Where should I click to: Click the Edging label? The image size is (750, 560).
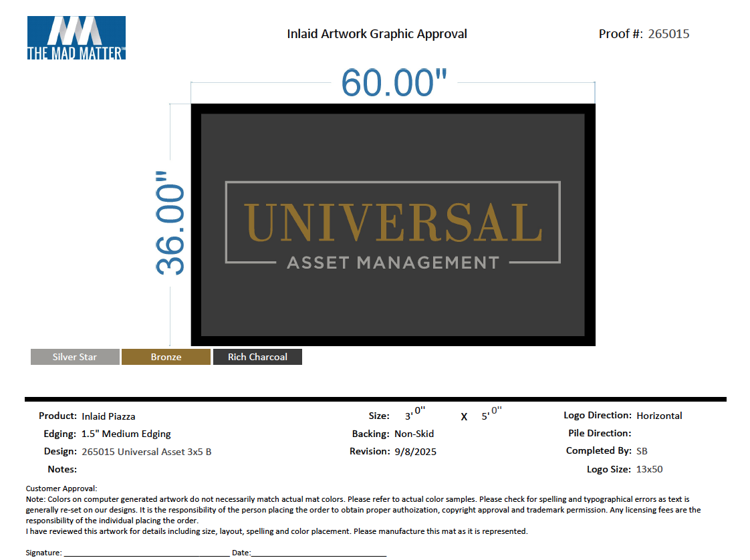pos(59,434)
